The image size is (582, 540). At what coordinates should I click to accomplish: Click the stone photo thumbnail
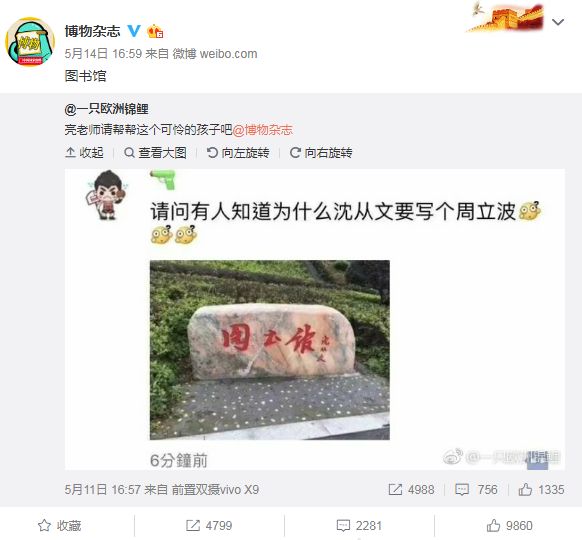pyautogui.click(x=270, y=350)
